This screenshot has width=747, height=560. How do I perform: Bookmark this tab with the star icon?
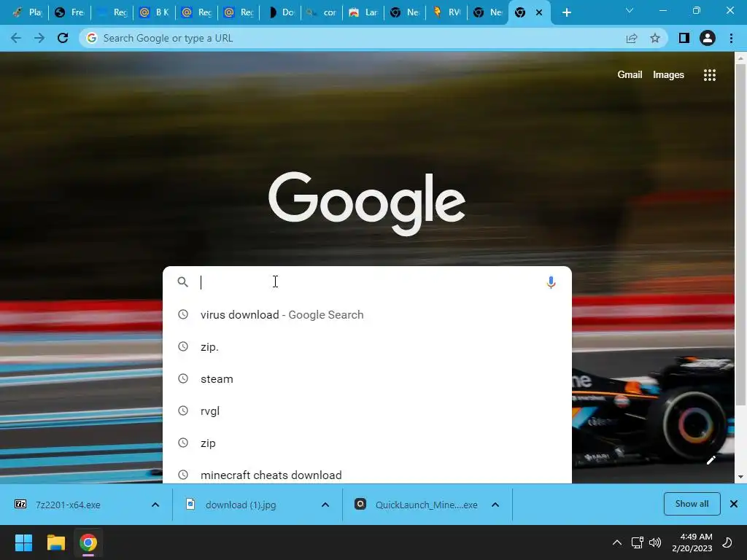tap(655, 38)
